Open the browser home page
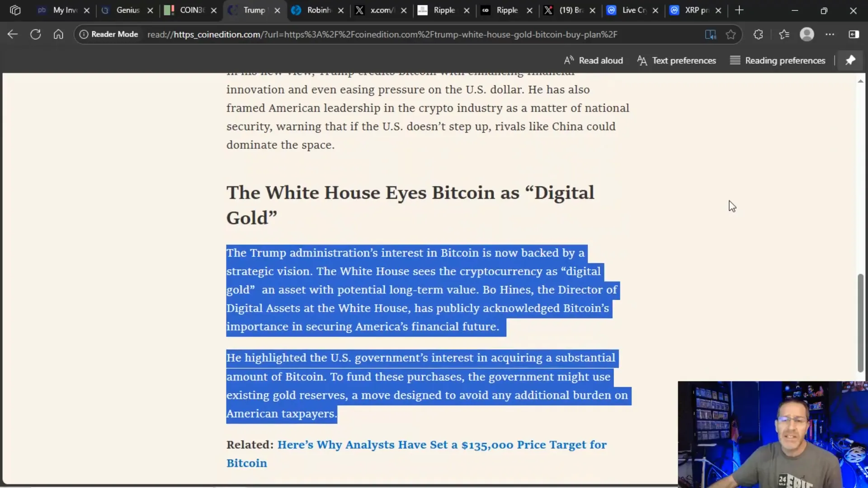The width and height of the screenshot is (868, 488). (x=58, y=34)
